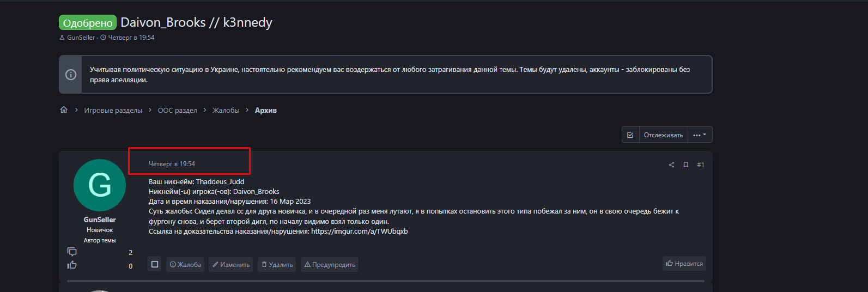Tick the post selection checkbox

155,264
